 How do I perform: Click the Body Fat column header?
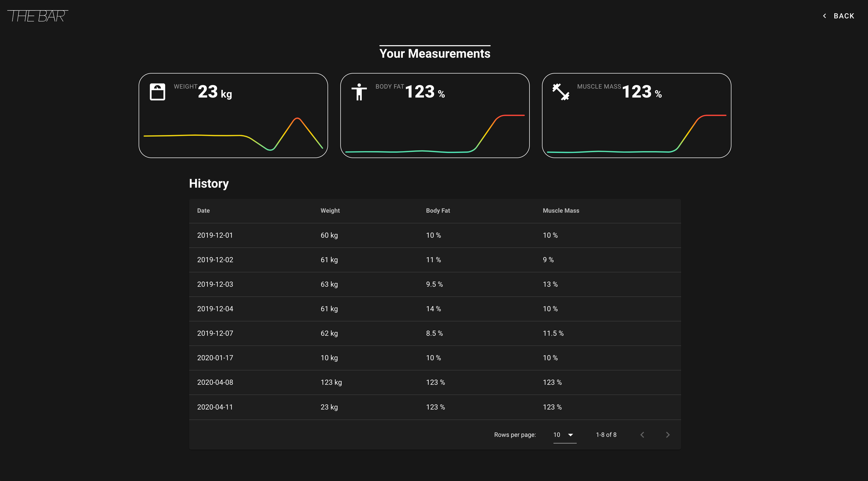[438, 211]
